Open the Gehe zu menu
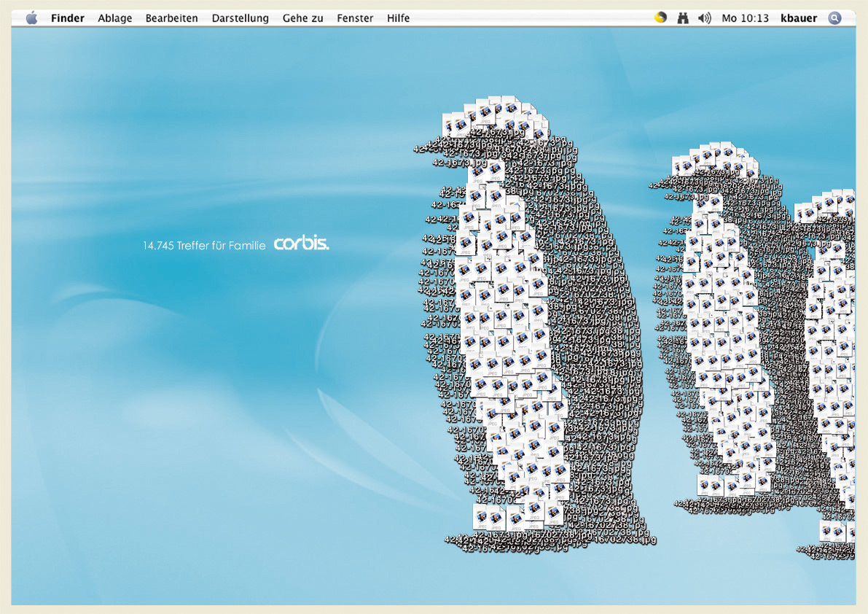Screen dimensions: 868x614 (x=302, y=18)
